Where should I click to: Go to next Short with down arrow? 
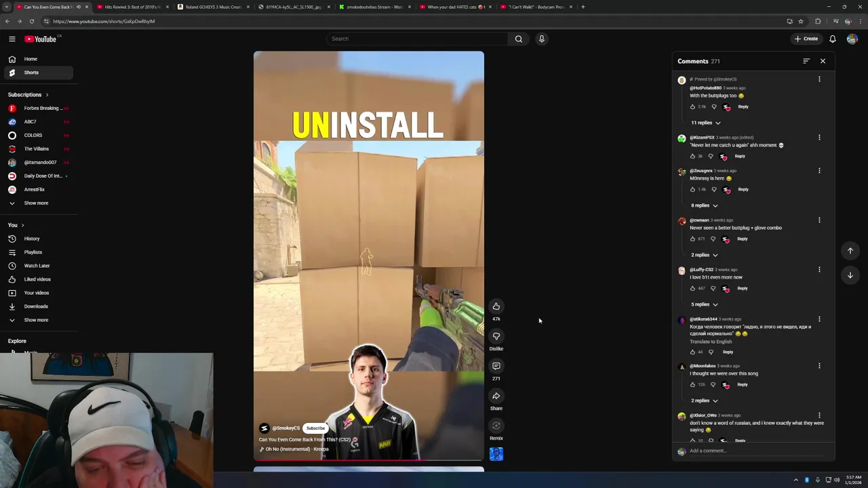[x=850, y=275]
